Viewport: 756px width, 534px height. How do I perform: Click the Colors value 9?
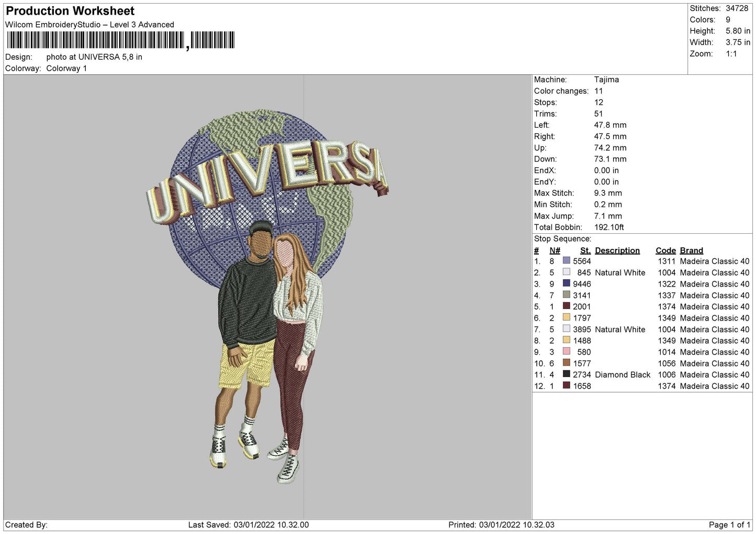point(728,20)
